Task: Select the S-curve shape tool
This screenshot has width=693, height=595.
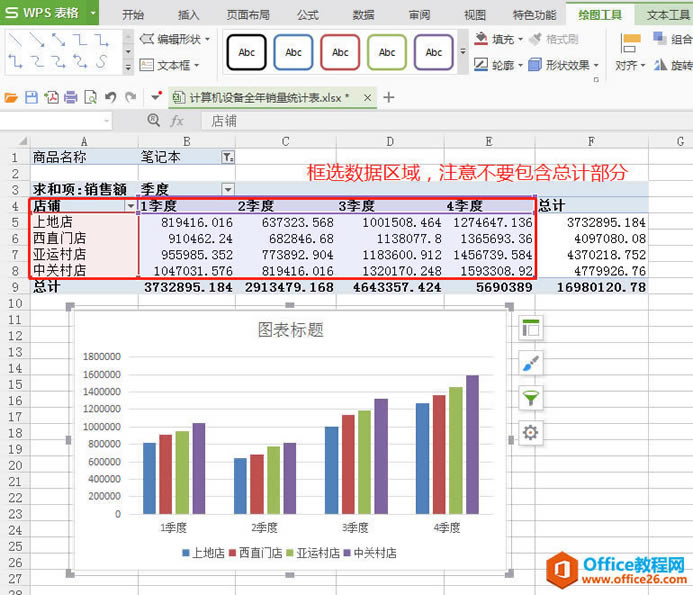Action: click(x=101, y=61)
